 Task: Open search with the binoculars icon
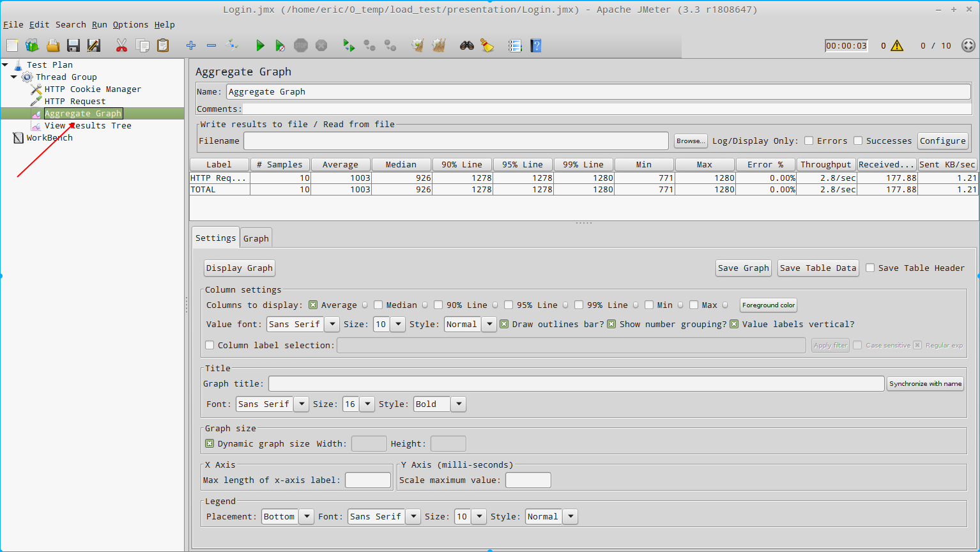tap(467, 45)
